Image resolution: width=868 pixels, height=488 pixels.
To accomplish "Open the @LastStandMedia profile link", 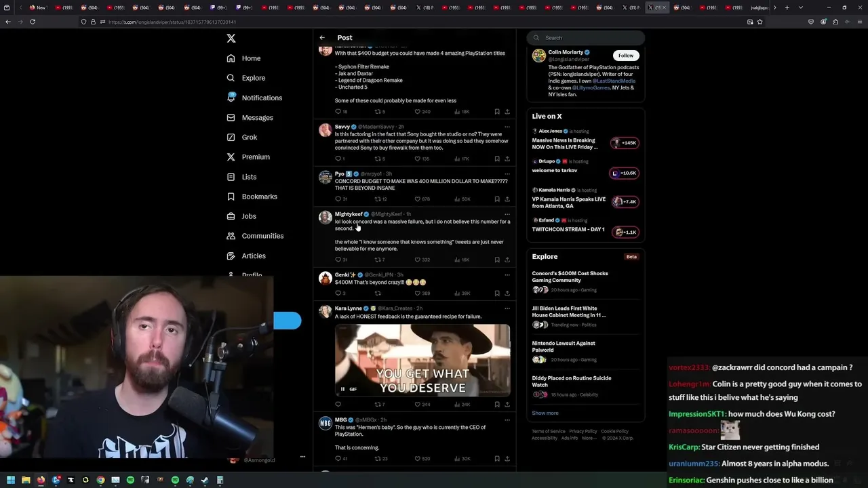I will [616, 81].
